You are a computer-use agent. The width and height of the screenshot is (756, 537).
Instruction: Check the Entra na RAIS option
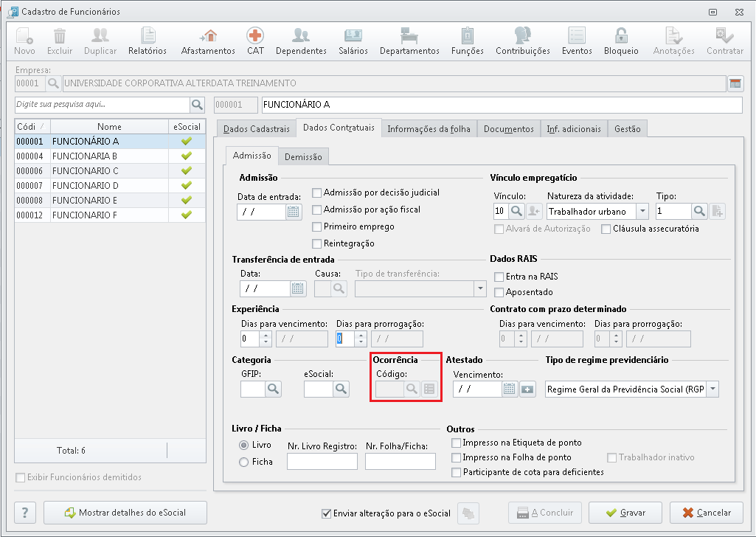point(499,277)
